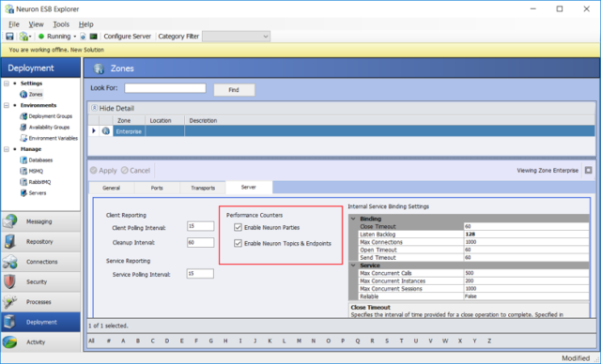Open the View menu
This screenshot has height=364, width=601.
point(36,24)
